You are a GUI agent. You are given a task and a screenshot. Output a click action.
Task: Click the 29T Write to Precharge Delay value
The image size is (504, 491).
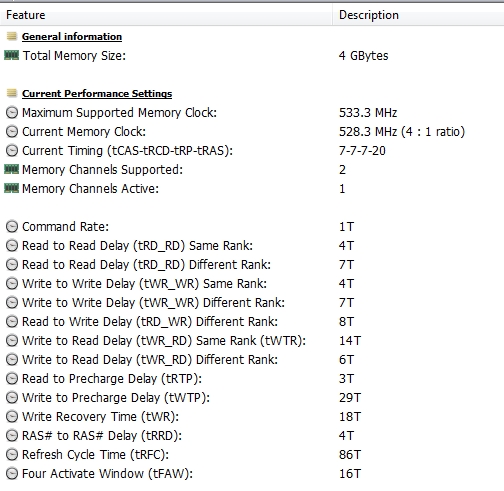point(350,398)
